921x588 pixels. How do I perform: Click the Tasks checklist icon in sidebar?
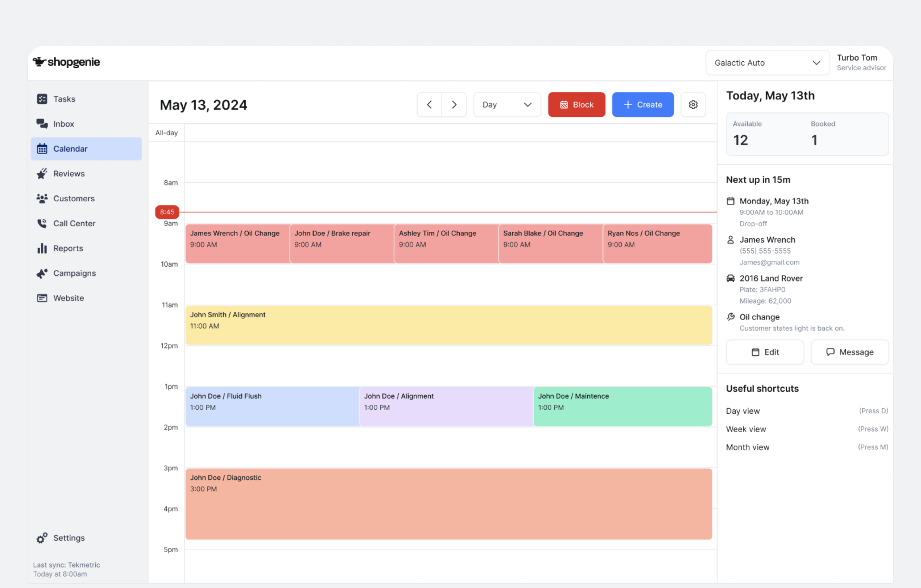(42, 99)
